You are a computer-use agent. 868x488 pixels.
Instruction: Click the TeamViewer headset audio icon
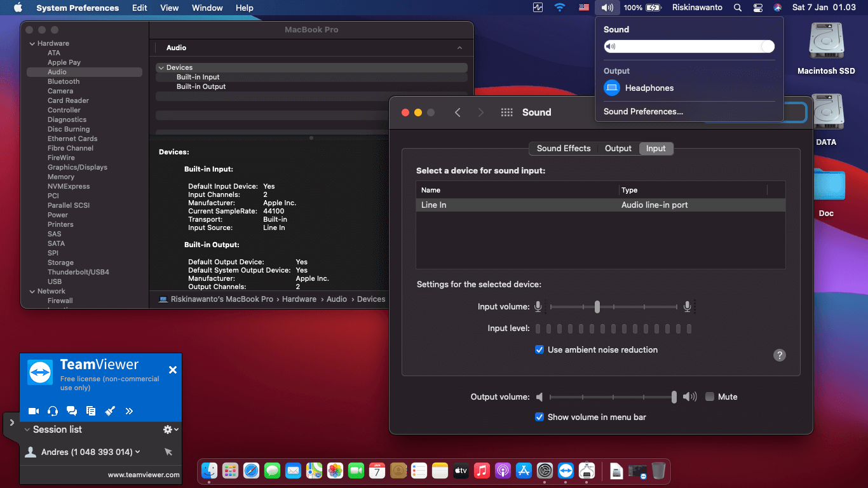[53, 411]
